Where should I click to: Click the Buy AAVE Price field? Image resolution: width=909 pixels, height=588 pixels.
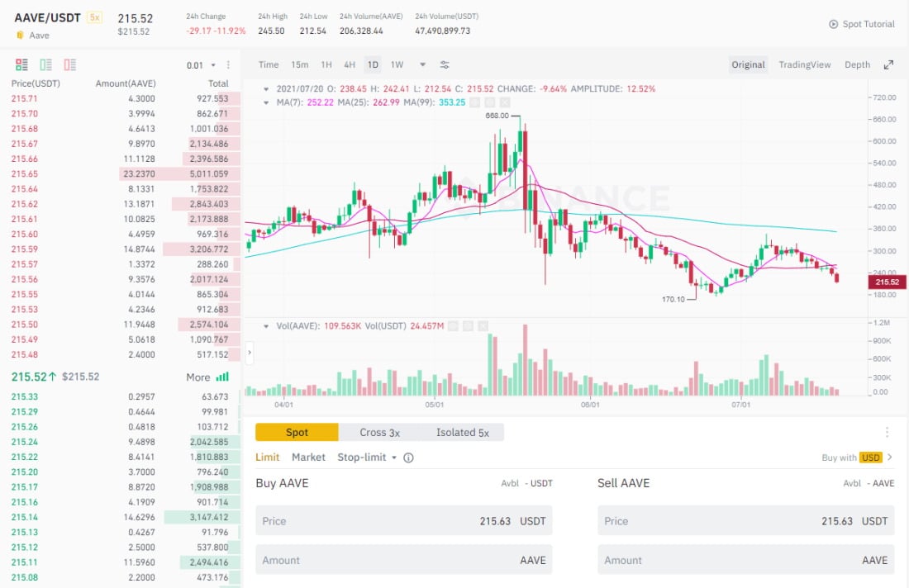404,521
